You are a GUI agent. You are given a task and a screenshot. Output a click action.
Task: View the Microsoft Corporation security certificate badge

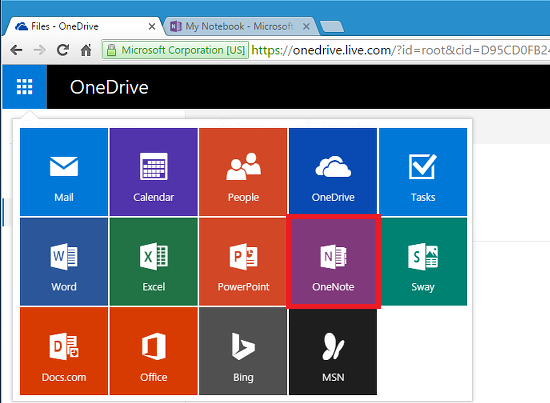click(x=175, y=50)
